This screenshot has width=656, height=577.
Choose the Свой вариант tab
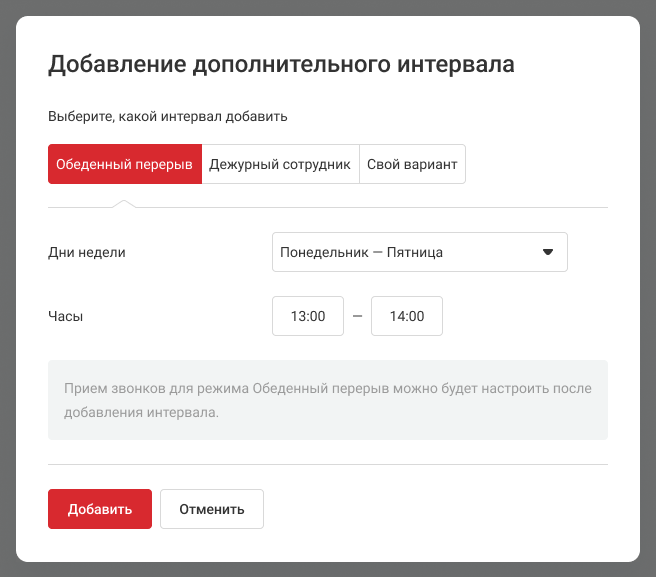pyautogui.click(x=412, y=165)
